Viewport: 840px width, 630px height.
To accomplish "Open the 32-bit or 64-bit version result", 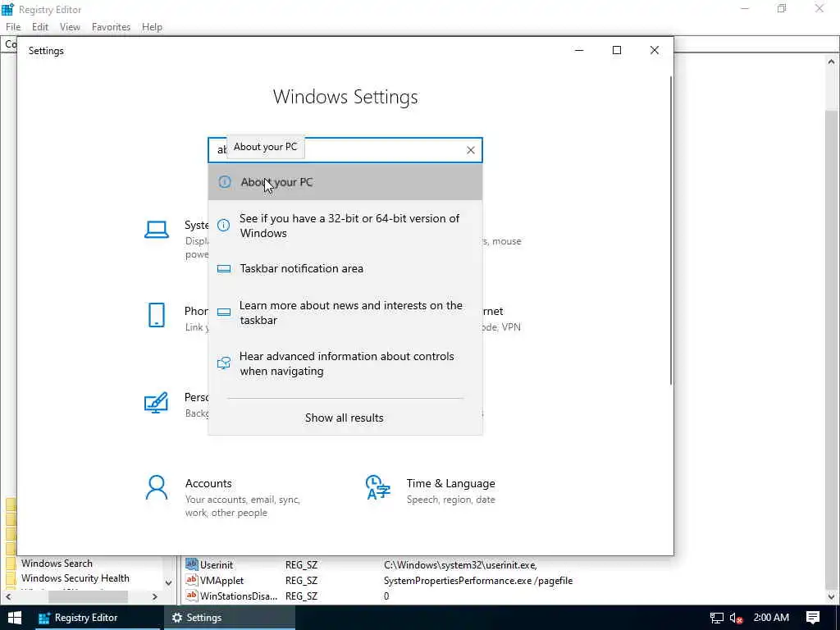I will tap(345, 226).
